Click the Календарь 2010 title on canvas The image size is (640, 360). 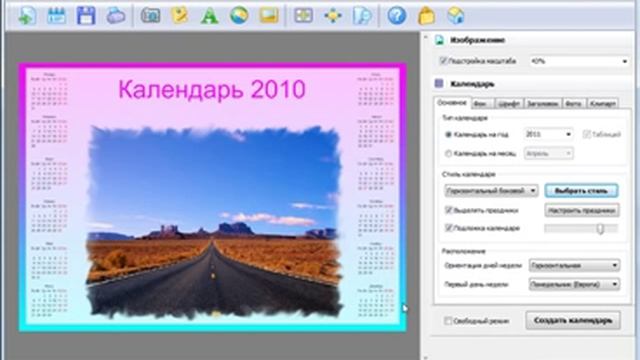(x=212, y=89)
